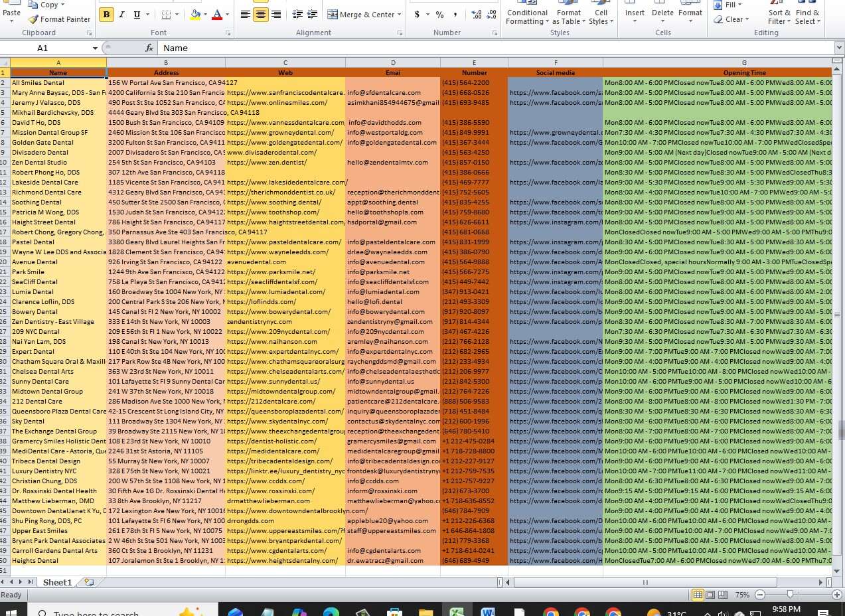Toggle underline formatting
This screenshot has width=845, height=616.
coord(135,14)
